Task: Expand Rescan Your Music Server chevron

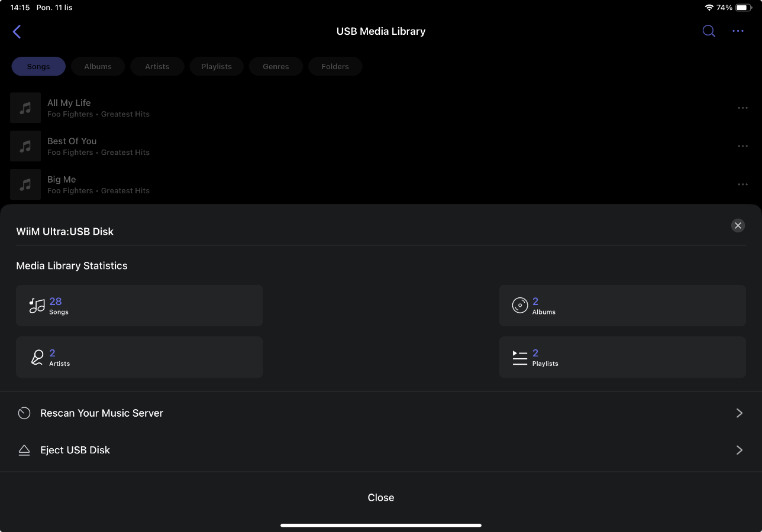Action: pos(739,413)
